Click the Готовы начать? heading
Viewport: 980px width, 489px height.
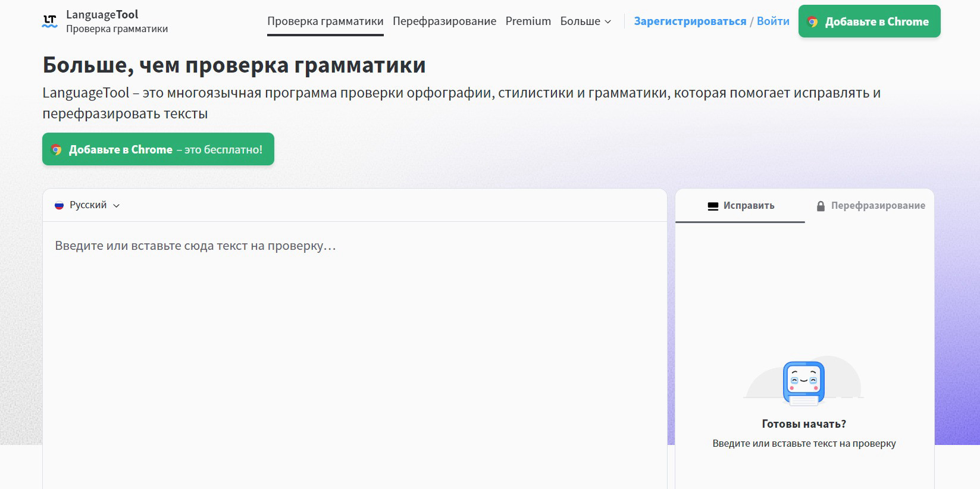coord(804,424)
